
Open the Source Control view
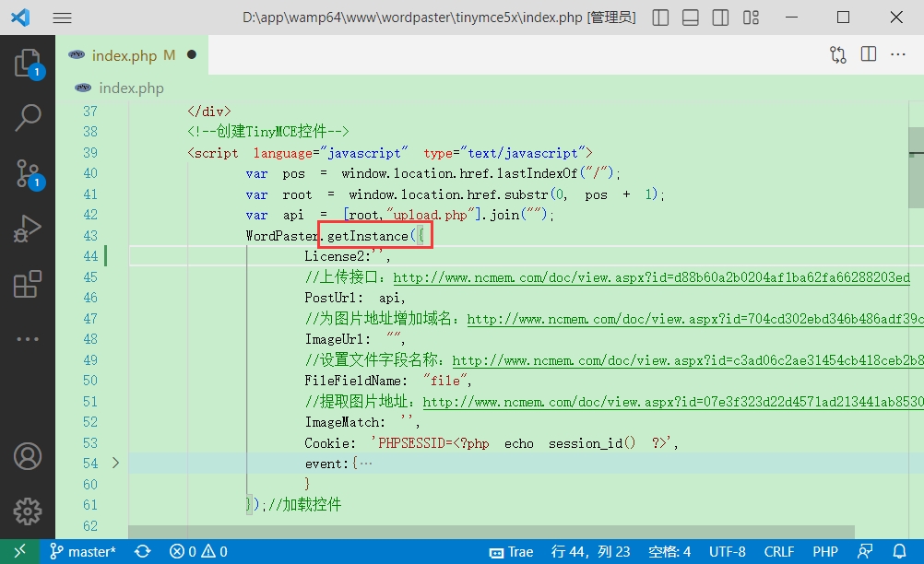click(x=28, y=172)
